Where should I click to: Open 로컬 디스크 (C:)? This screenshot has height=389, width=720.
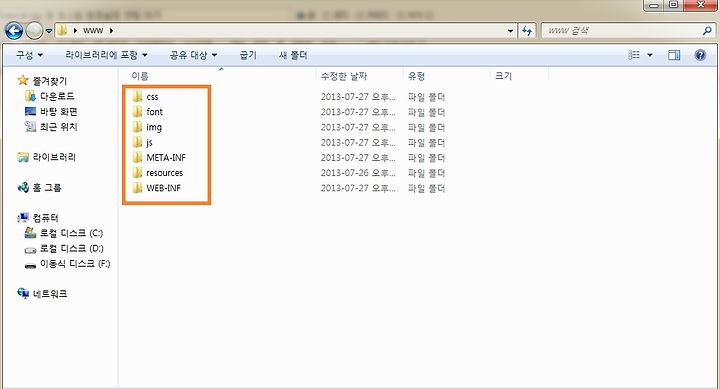[x=71, y=233]
